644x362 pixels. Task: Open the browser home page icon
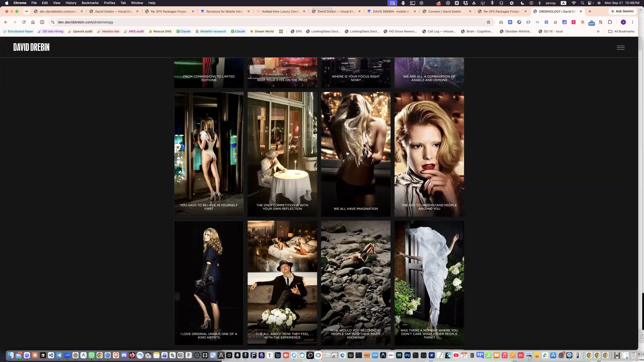click(33, 22)
